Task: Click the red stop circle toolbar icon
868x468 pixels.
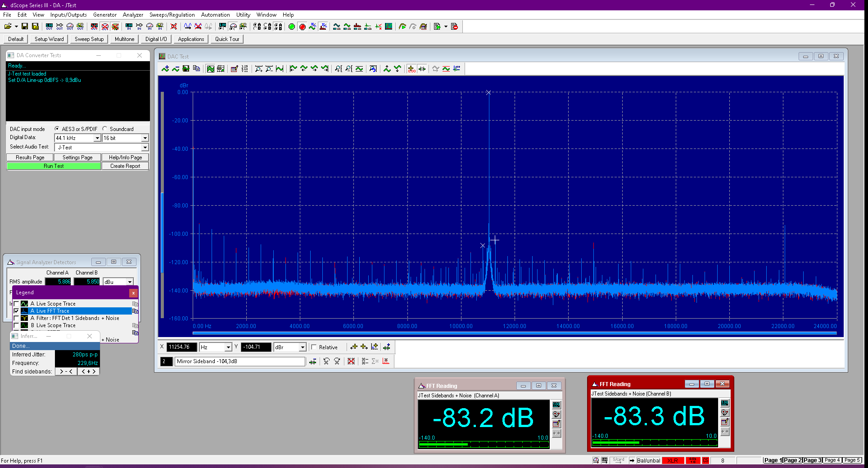Action: 303,27
